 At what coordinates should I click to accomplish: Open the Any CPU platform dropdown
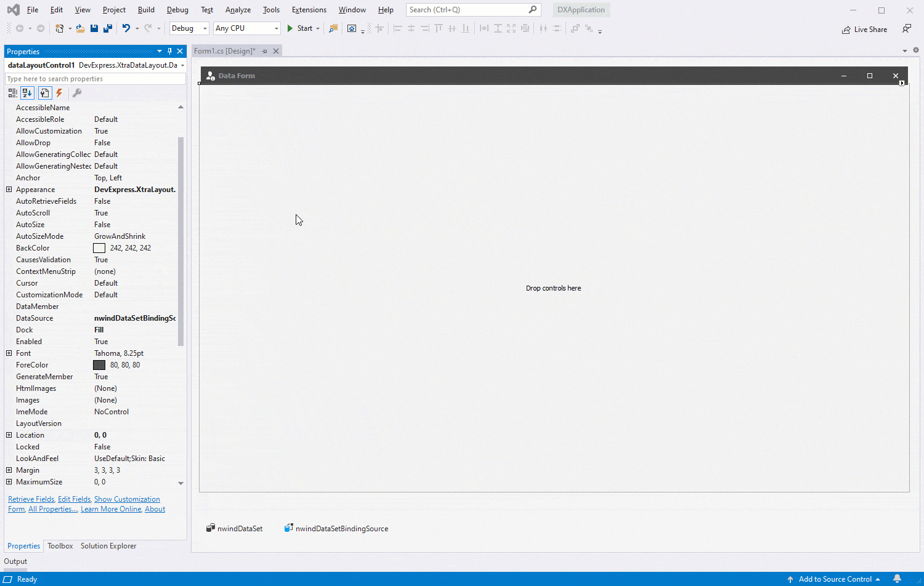(247, 28)
